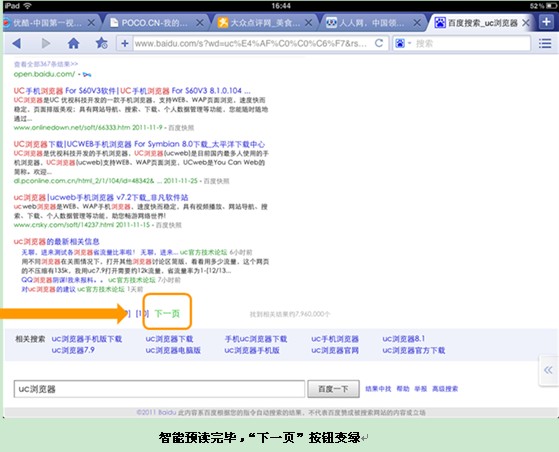Search related uc浏览器手机版下载
This screenshot has height=452, width=559.
click(x=87, y=339)
